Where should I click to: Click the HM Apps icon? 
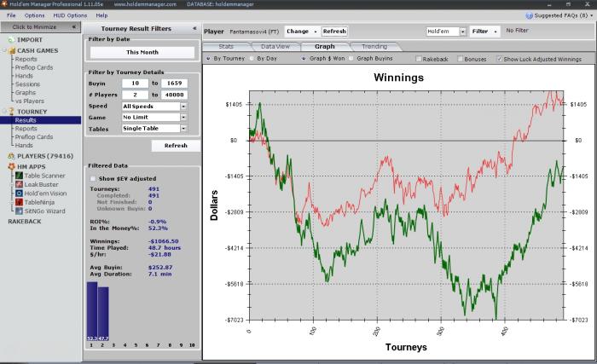[11, 166]
